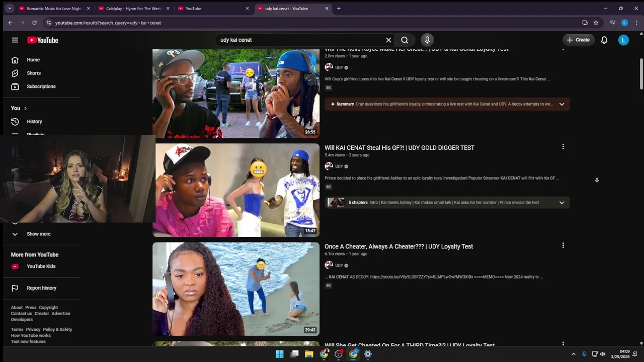Open Will KAI CENAT Steal His GF title
644x362 pixels.
point(399,148)
